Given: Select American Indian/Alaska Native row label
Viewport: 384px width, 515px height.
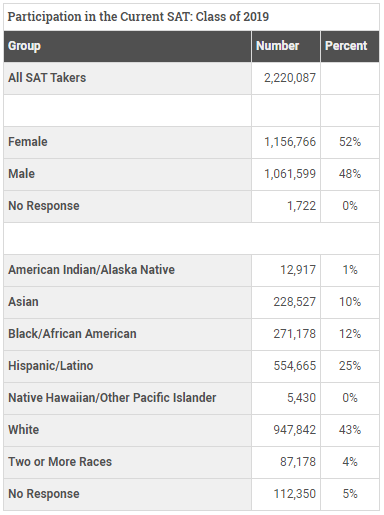Looking at the screenshot, I should pos(91,270).
